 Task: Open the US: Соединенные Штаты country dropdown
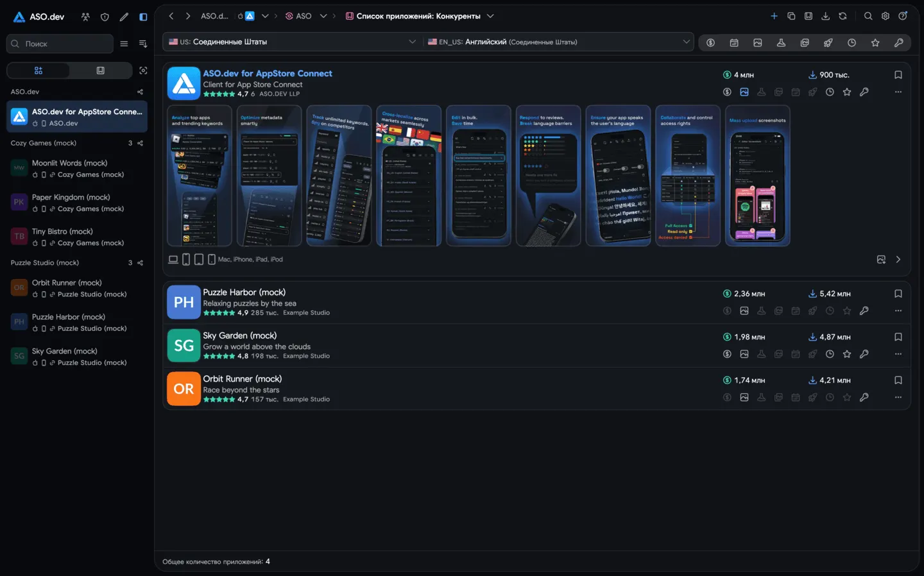click(292, 42)
